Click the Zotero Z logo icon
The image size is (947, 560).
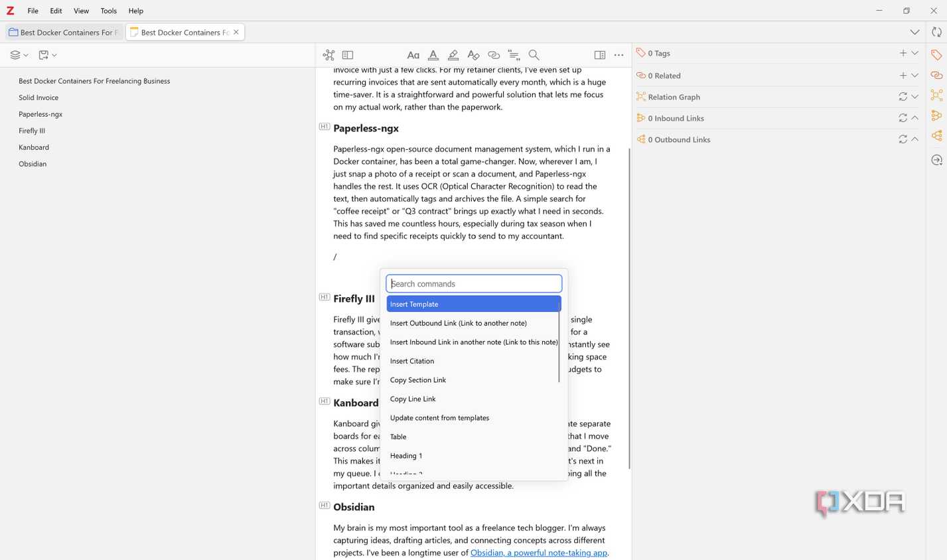pyautogui.click(x=10, y=11)
